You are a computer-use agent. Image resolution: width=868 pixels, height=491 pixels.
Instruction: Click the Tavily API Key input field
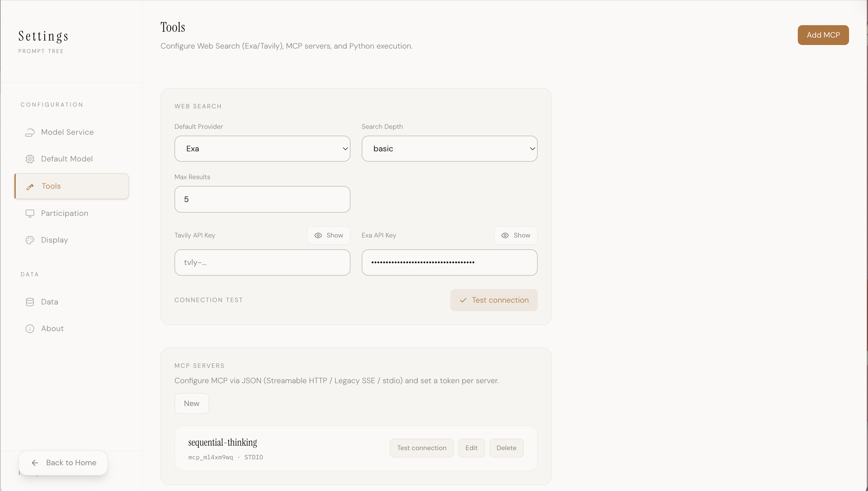click(x=262, y=262)
